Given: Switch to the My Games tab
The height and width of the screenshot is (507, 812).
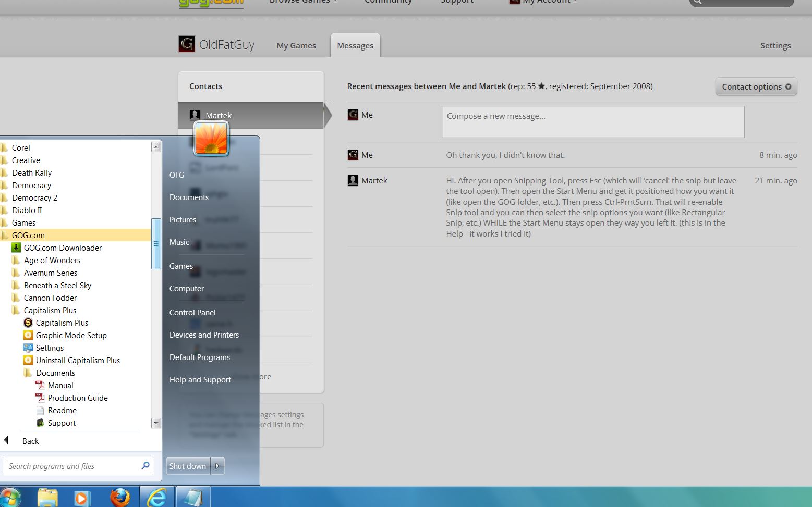Looking at the screenshot, I should (x=296, y=46).
